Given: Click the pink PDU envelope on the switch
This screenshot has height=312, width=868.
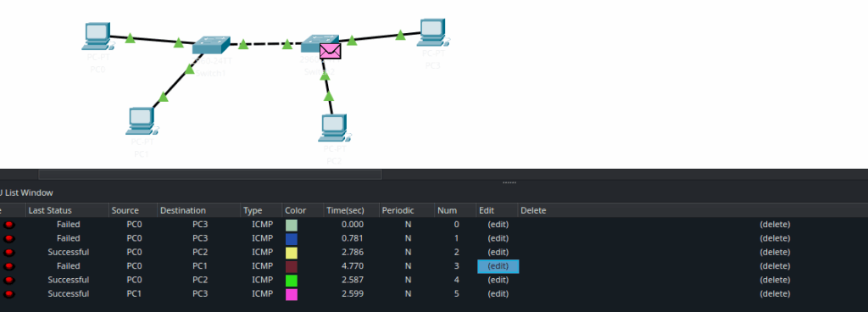Looking at the screenshot, I should [x=331, y=52].
